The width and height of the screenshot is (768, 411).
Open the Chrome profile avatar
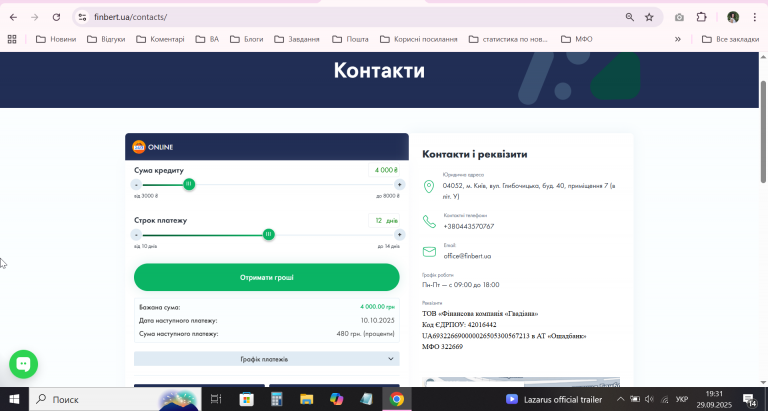(x=733, y=17)
